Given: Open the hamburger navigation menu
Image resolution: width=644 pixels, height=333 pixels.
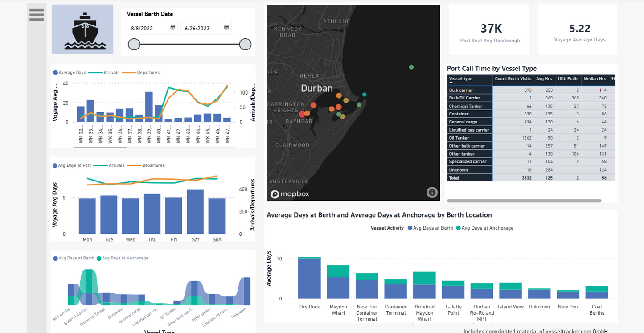Looking at the screenshot, I should point(37,15).
